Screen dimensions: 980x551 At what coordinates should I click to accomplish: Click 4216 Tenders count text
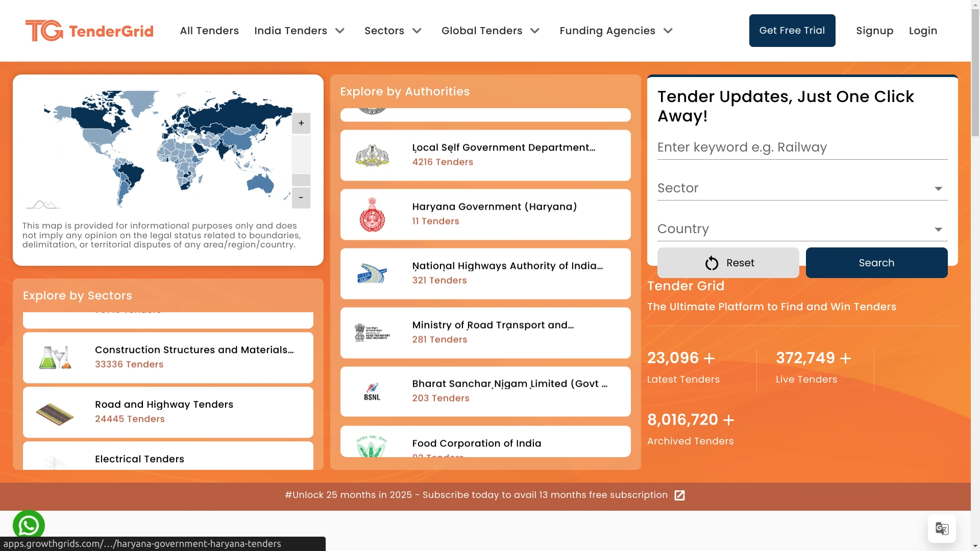point(443,162)
